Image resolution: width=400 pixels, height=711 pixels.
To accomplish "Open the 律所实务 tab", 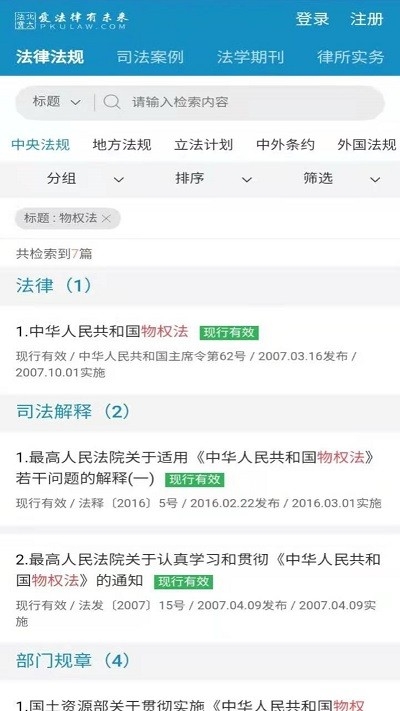I will pos(351,57).
